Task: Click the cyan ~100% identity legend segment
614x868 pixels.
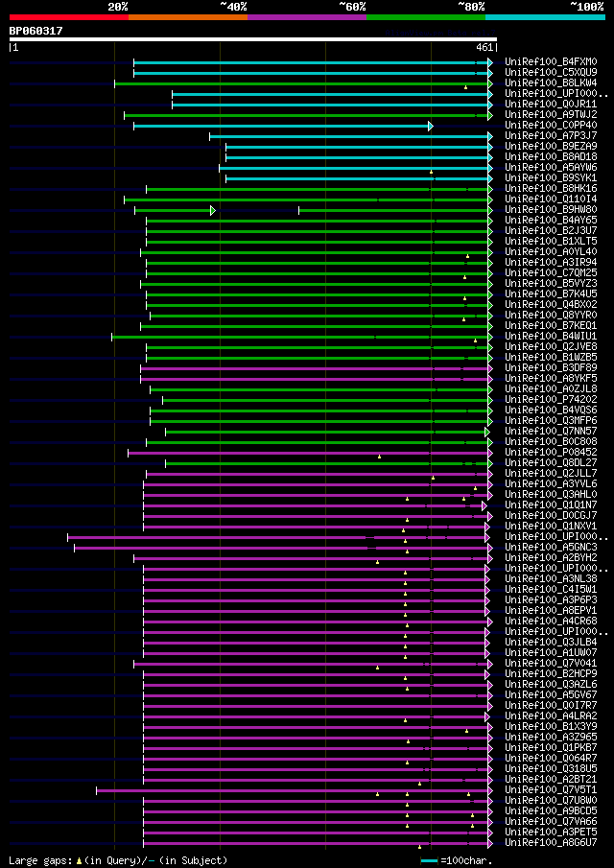Action: [545, 17]
